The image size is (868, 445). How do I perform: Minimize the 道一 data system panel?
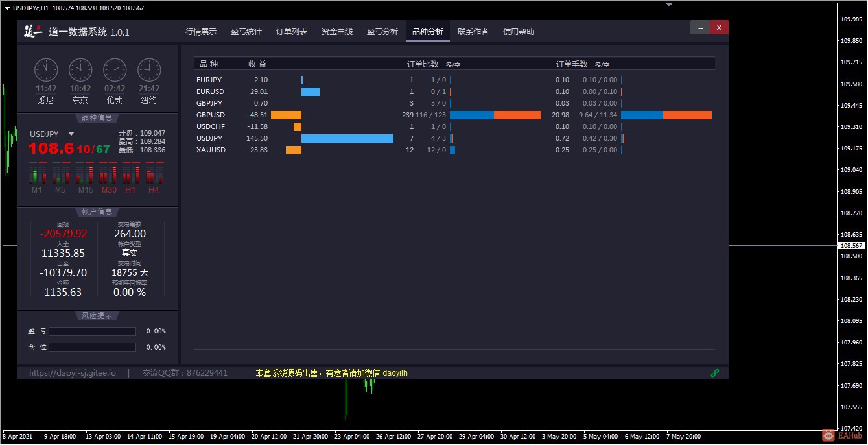click(x=700, y=27)
